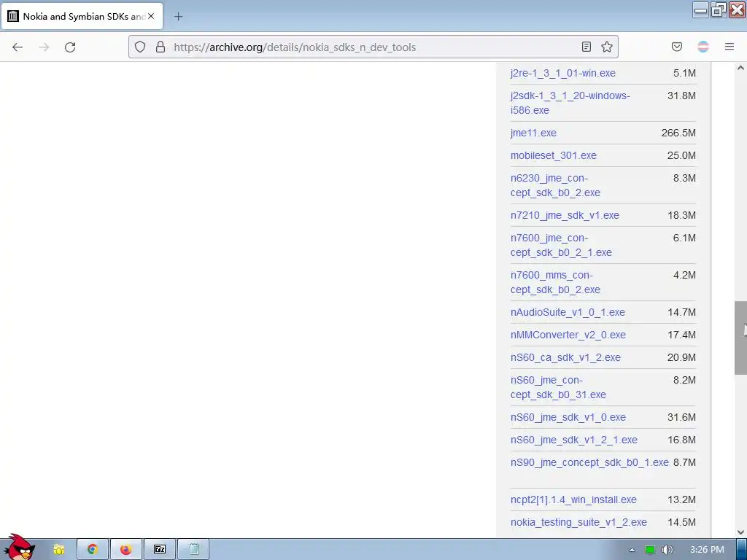747x560 pixels.
Task: Download nokia_testing_suite_v1_2.exe
Action: click(578, 522)
